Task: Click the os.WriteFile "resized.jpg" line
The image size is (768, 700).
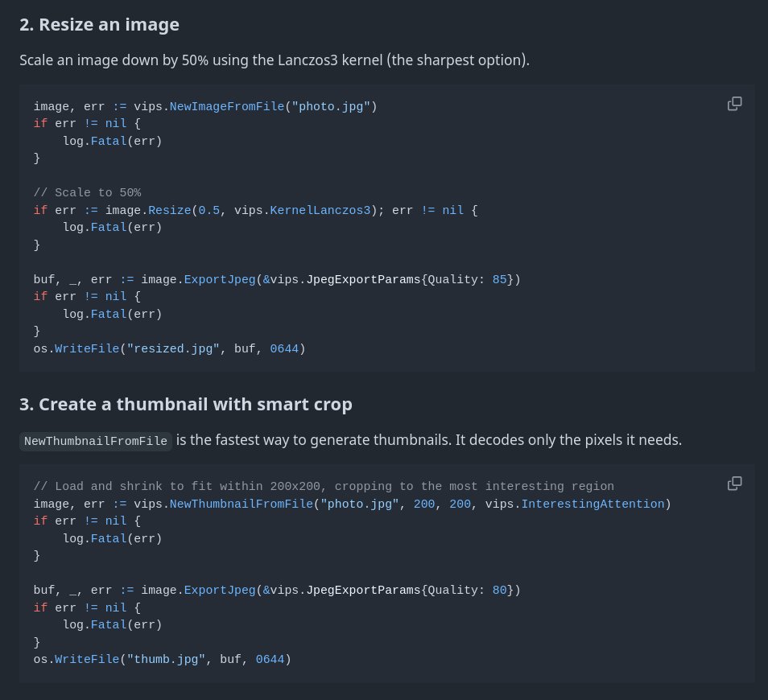Action: [170, 349]
